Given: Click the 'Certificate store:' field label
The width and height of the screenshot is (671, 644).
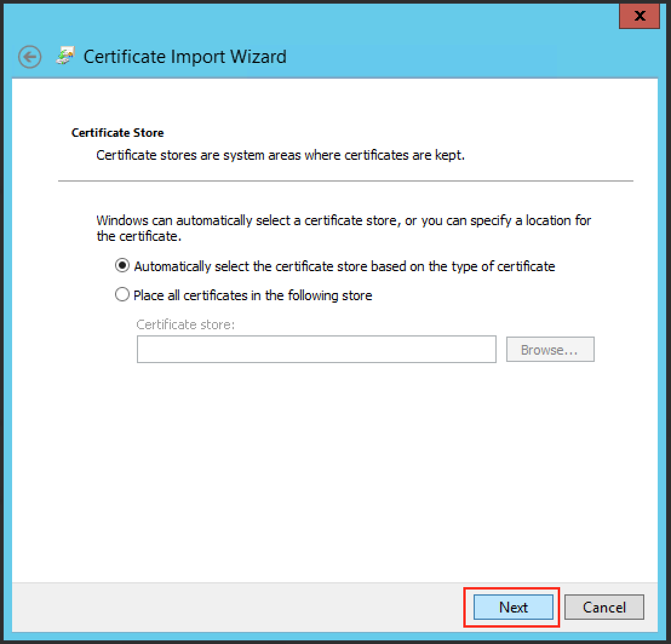Looking at the screenshot, I should coord(185,325).
